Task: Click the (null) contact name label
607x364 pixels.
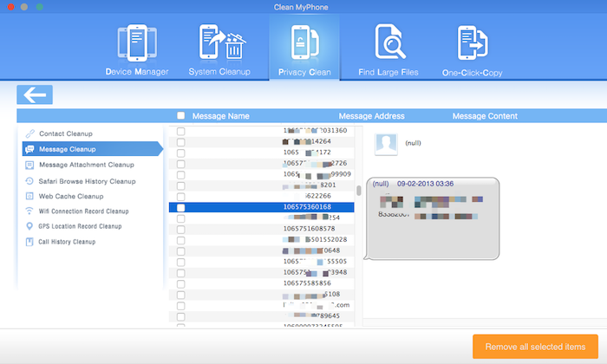Action: pyautogui.click(x=413, y=143)
